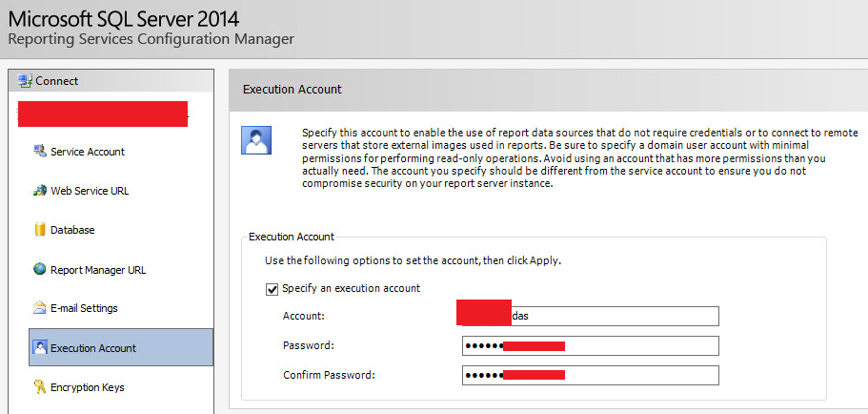Click Reporting Services Configuration Manager subtitle
868x414 pixels.
click(x=151, y=39)
